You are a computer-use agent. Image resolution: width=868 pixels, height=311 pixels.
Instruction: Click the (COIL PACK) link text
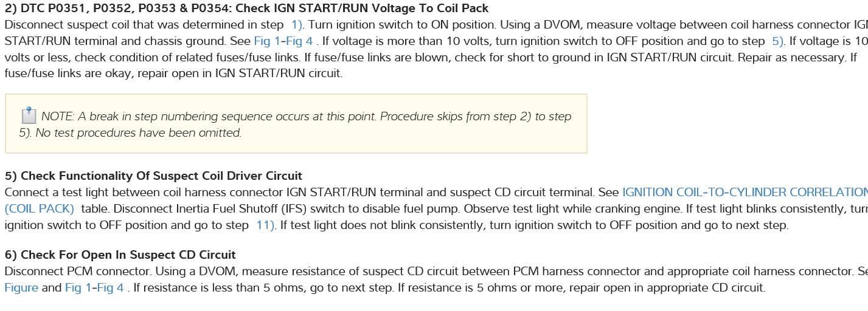coord(40,209)
